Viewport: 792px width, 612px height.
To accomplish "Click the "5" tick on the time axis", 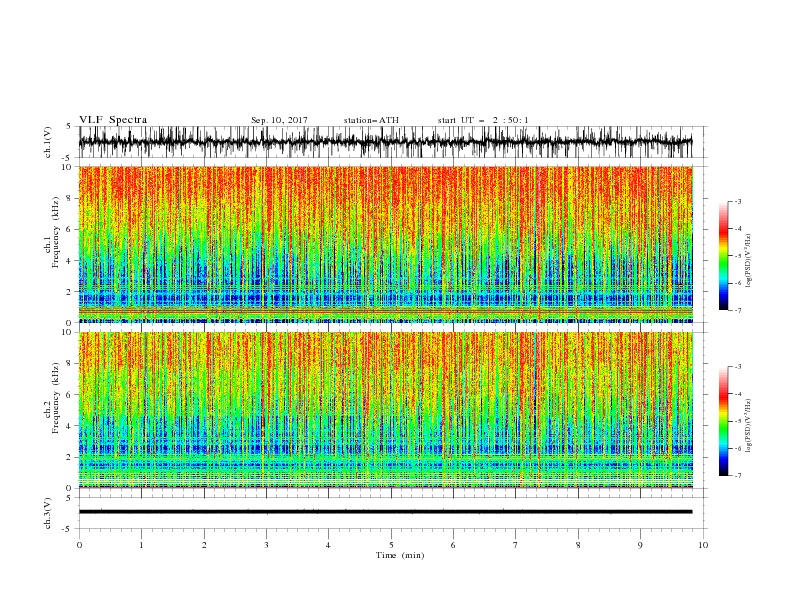I will [x=391, y=545].
